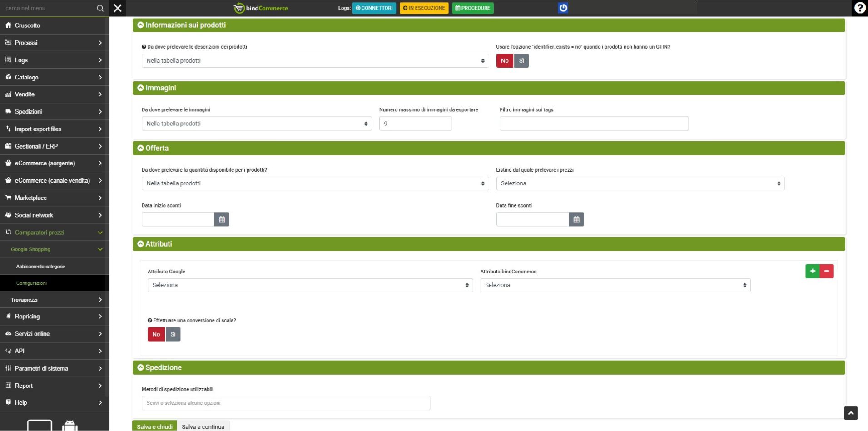The height and width of the screenshot is (431, 868).
Task: Click the search magnifier icon in menu
Action: tap(100, 8)
